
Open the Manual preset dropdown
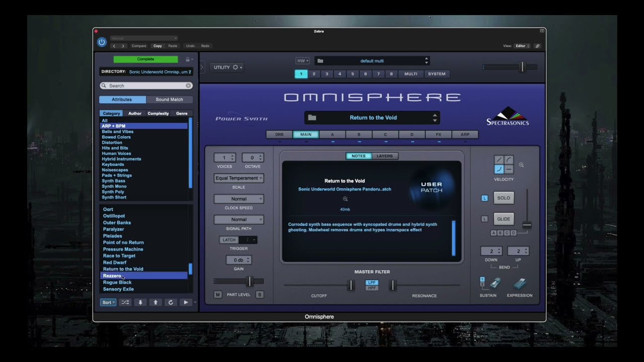click(144, 38)
